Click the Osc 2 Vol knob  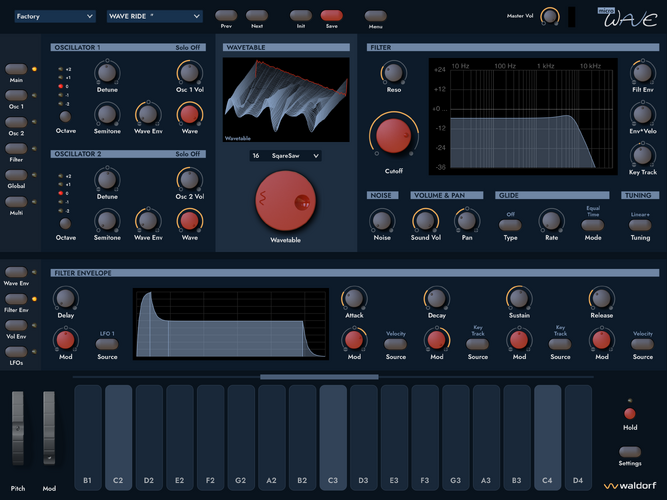coord(190,180)
